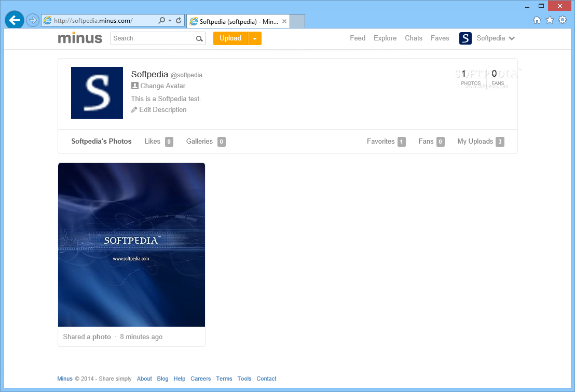
Task: Open the Contact footer link
Action: click(x=266, y=379)
